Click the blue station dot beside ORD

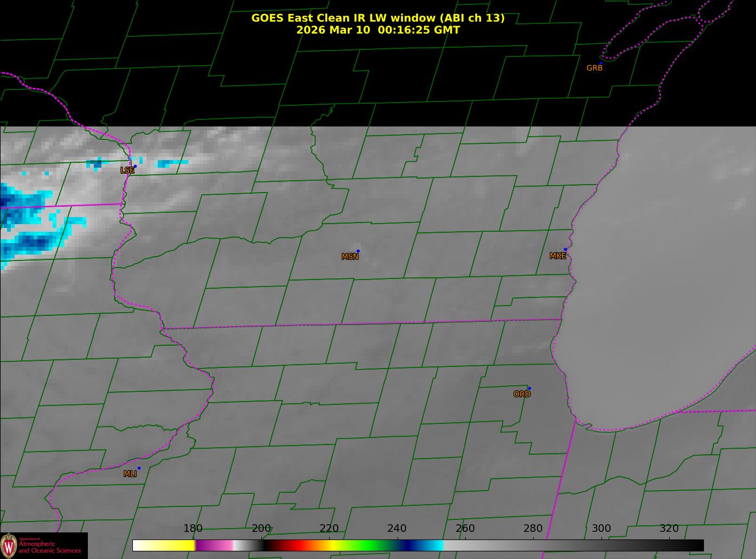tap(529, 389)
